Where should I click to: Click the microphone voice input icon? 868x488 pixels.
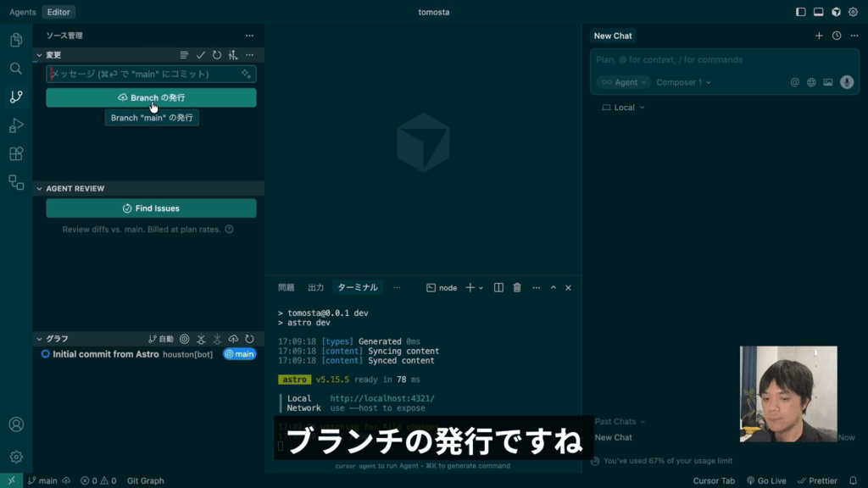[x=846, y=82]
